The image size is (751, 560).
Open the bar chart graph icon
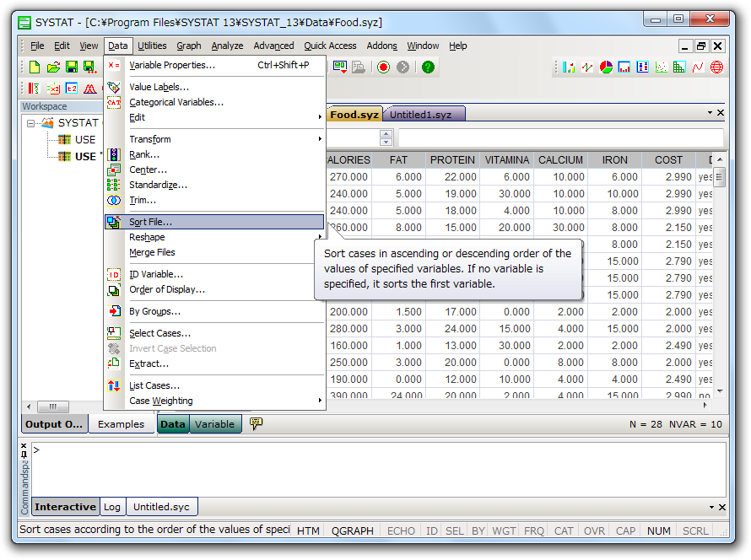click(569, 67)
